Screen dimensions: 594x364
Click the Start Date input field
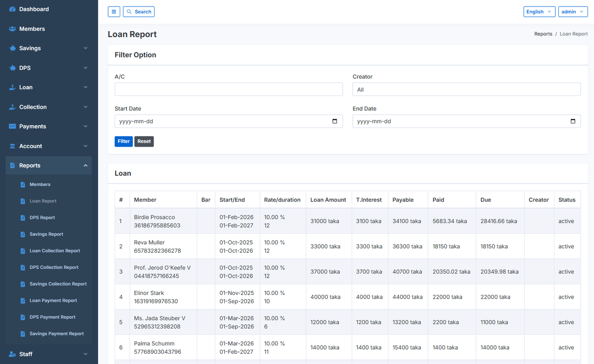point(229,121)
